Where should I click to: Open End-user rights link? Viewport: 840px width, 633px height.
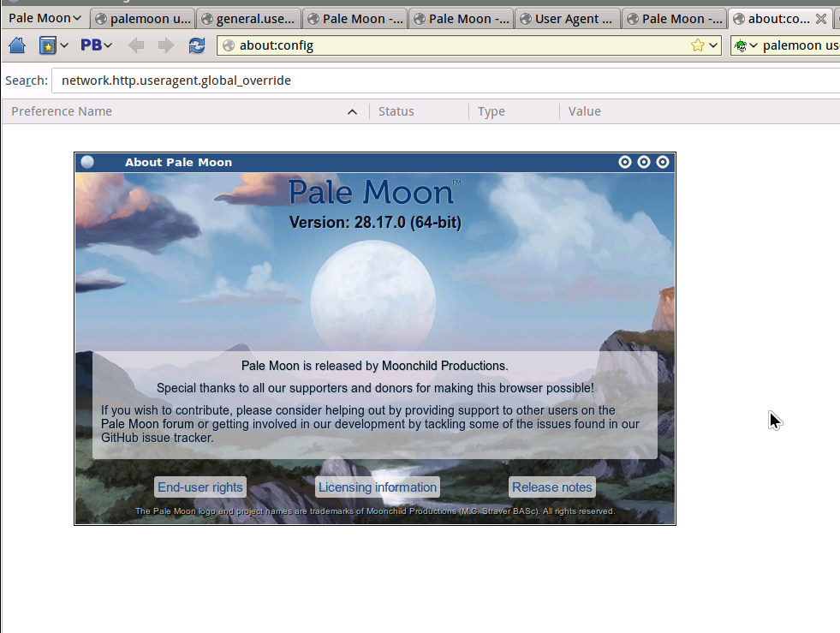tap(200, 487)
